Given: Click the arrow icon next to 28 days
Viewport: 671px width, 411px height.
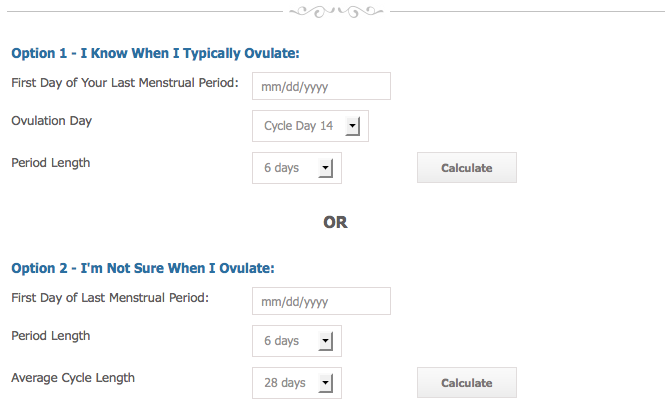Looking at the screenshot, I should pyautogui.click(x=326, y=383).
